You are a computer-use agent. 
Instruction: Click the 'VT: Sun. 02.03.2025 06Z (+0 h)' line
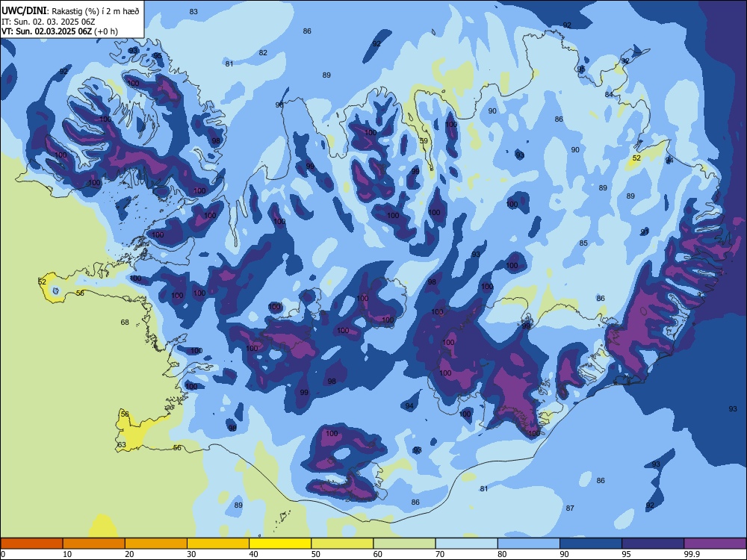pos(60,31)
